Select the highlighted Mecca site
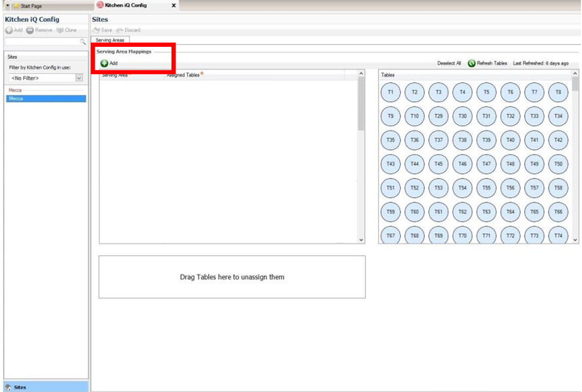Screen dimensions: 582x392 pos(46,99)
